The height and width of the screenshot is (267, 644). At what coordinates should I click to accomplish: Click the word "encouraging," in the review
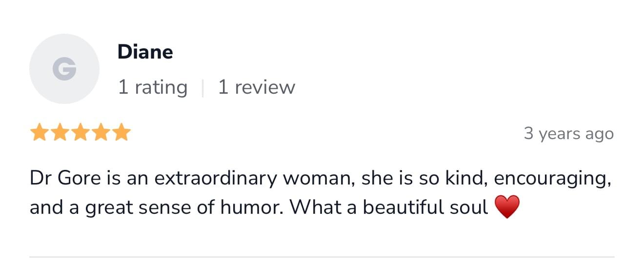[x=552, y=180]
